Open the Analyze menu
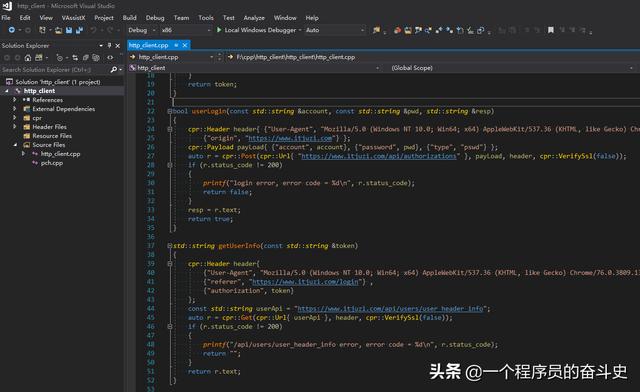This screenshot has height=392, width=640. pyautogui.click(x=254, y=18)
